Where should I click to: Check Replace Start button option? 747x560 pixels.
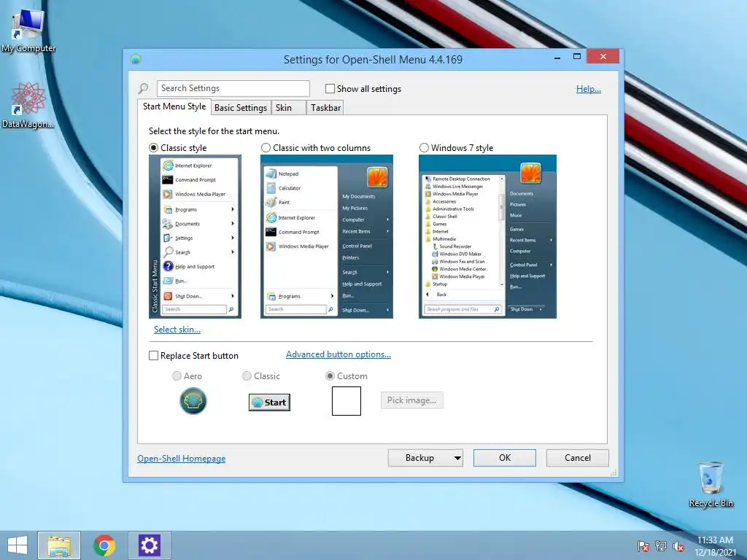[x=153, y=356]
